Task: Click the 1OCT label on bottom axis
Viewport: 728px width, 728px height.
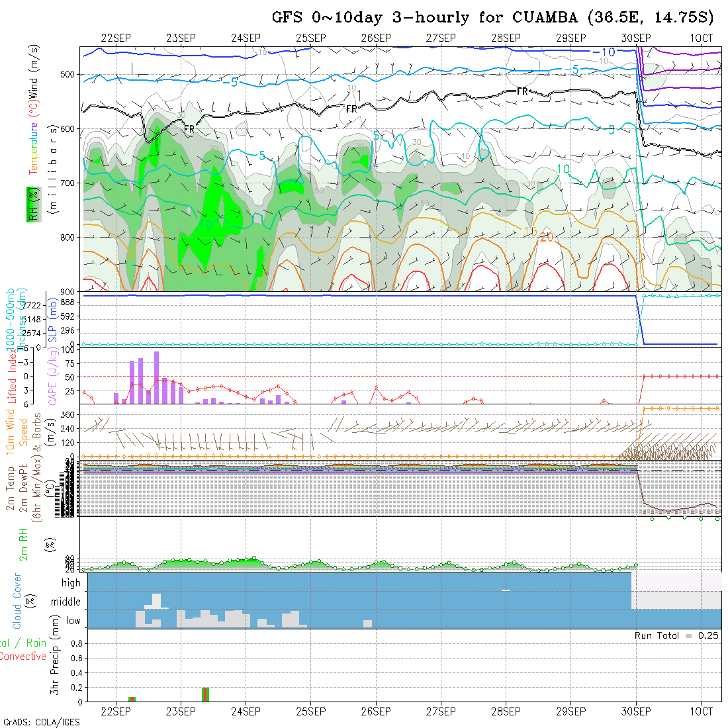Action: [701, 711]
